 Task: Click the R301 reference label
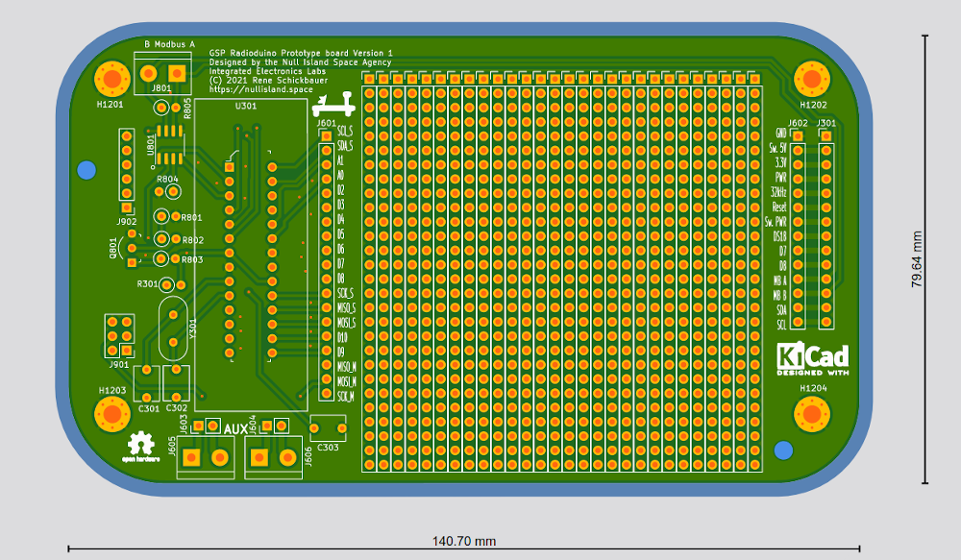[x=147, y=283]
